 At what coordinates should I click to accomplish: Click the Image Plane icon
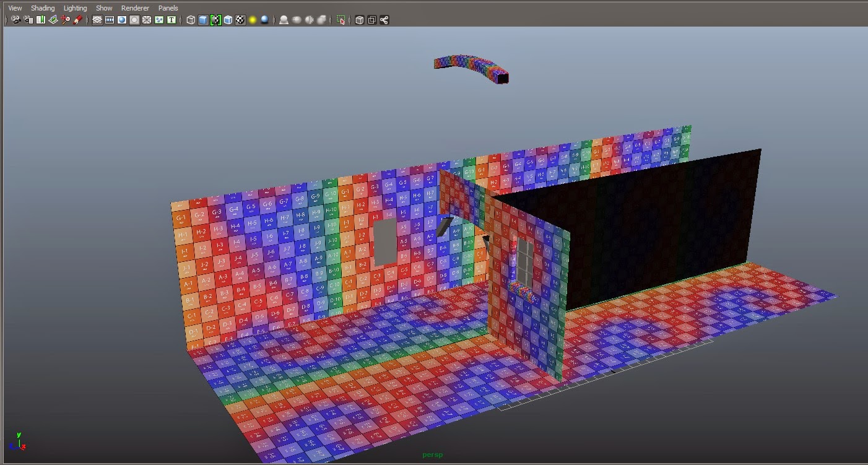[53, 20]
